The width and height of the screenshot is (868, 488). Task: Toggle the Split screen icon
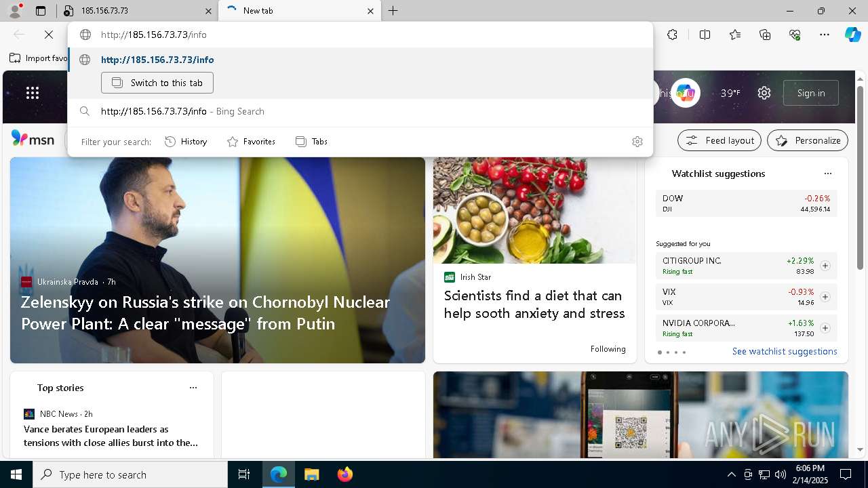point(705,35)
